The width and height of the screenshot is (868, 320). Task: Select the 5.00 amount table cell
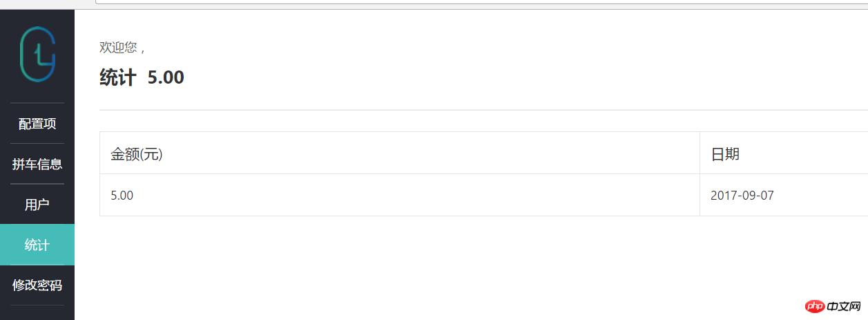point(400,196)
